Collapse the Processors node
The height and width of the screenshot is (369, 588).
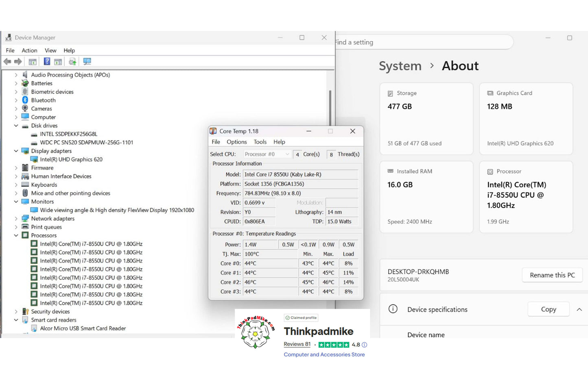tap(16, 236)
